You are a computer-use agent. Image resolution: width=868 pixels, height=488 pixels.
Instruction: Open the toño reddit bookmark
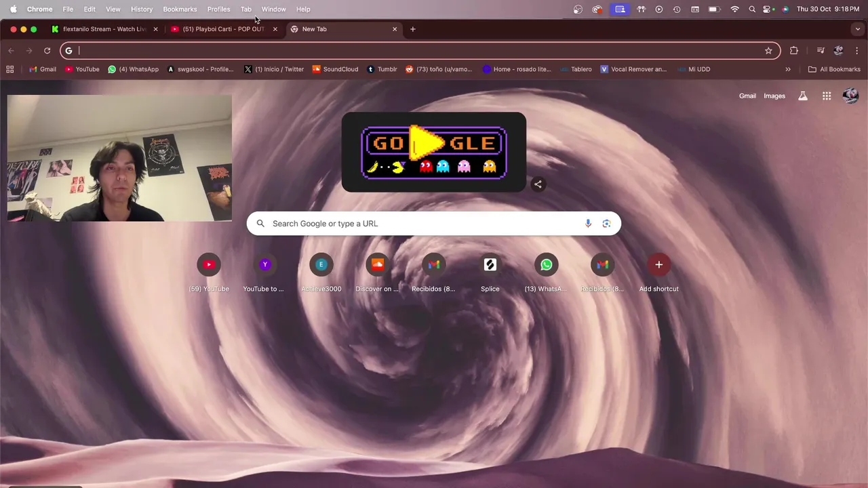pyautogui.click(x=439, y=69)
